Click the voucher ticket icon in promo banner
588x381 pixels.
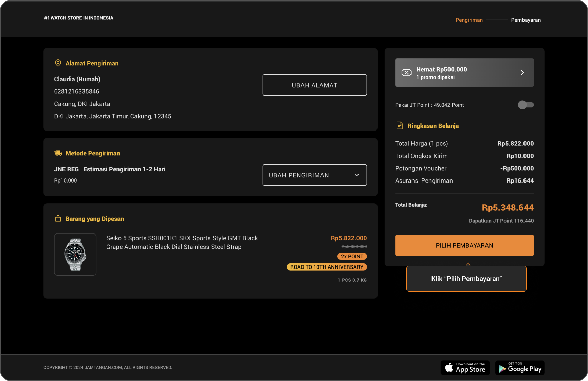[x=406, y=73]
